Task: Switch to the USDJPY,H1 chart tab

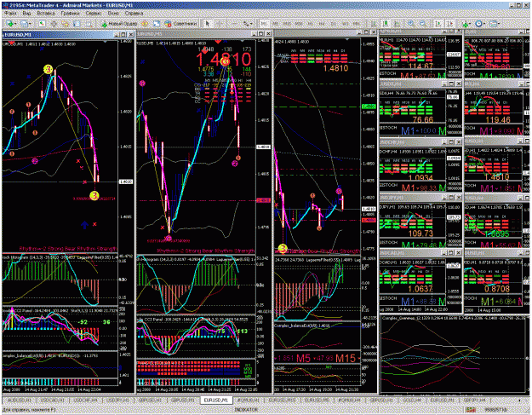Action: coord(117,401)
